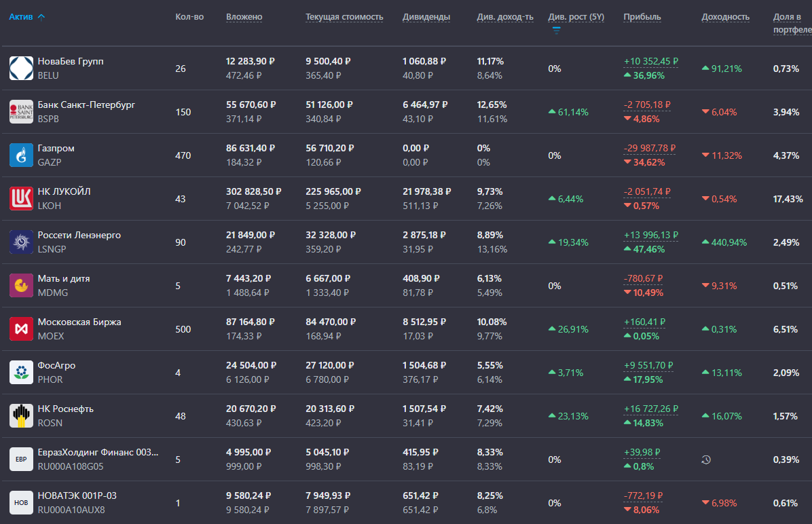Click ticker RU000A108G05
The image size is (812, 524).
(71, 466)
